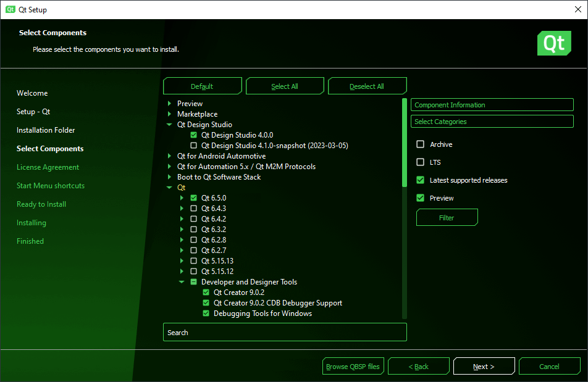Uncheck Latest supported releases

point(421,180)
